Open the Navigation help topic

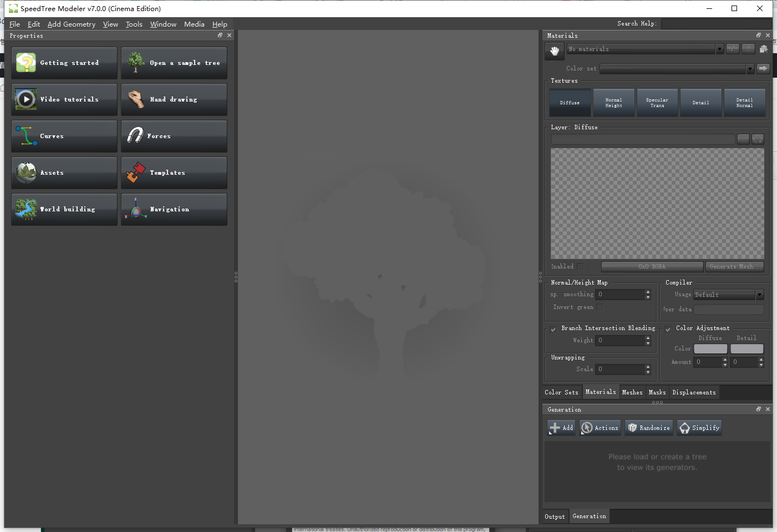[174, 209]
